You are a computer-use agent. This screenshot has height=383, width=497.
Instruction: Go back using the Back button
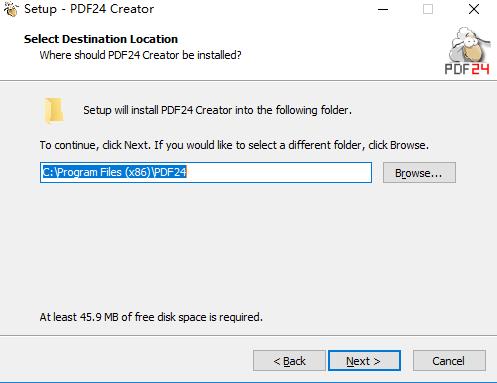289,361
